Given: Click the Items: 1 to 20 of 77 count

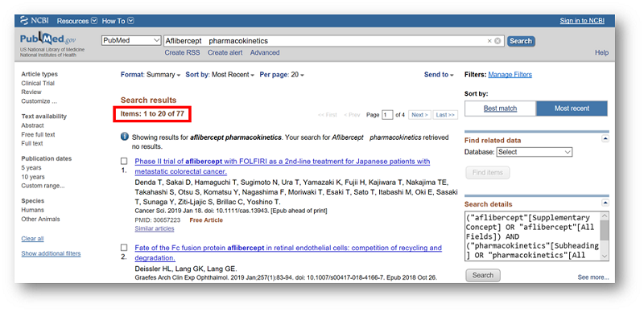Looking at the screenshot, I should click(152, 113).
